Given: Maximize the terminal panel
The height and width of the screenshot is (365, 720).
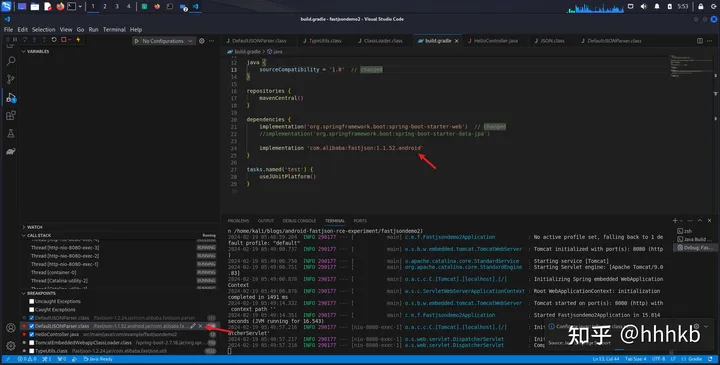Looking at the screenshot, I should (x=700, y=221).
